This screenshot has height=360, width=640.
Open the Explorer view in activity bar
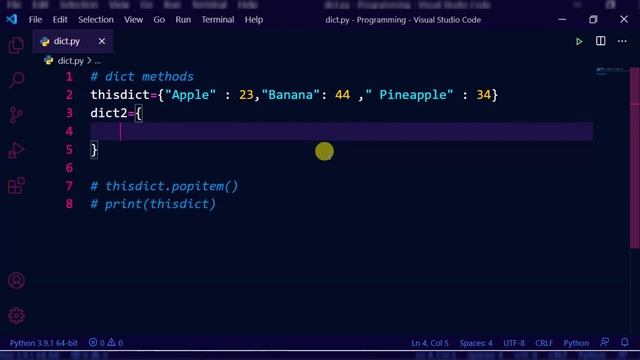tap(16, 45)
